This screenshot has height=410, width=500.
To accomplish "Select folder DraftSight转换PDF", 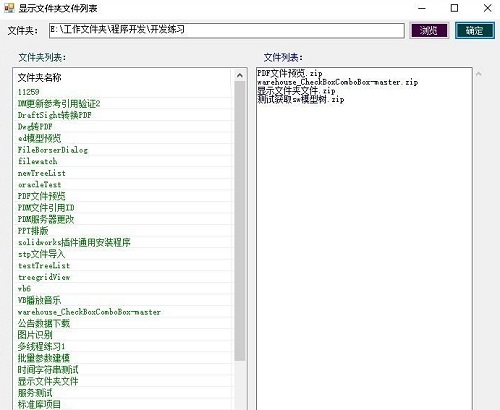I will [123, 115].
